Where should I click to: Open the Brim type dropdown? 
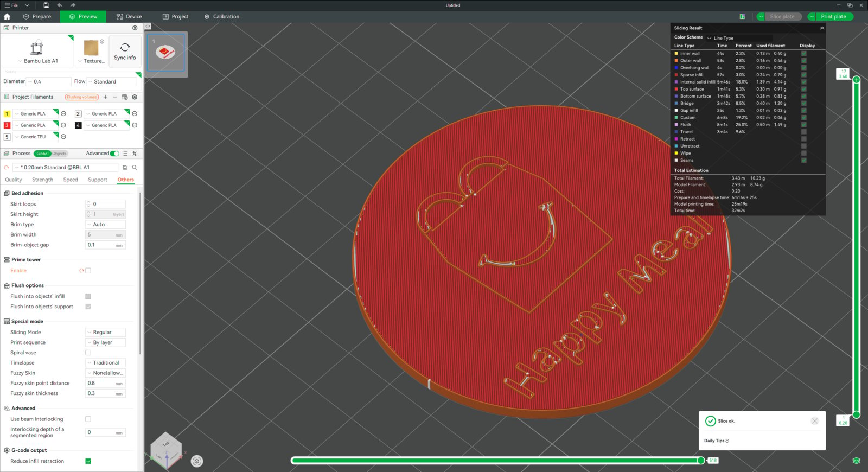tap(105, 225)
